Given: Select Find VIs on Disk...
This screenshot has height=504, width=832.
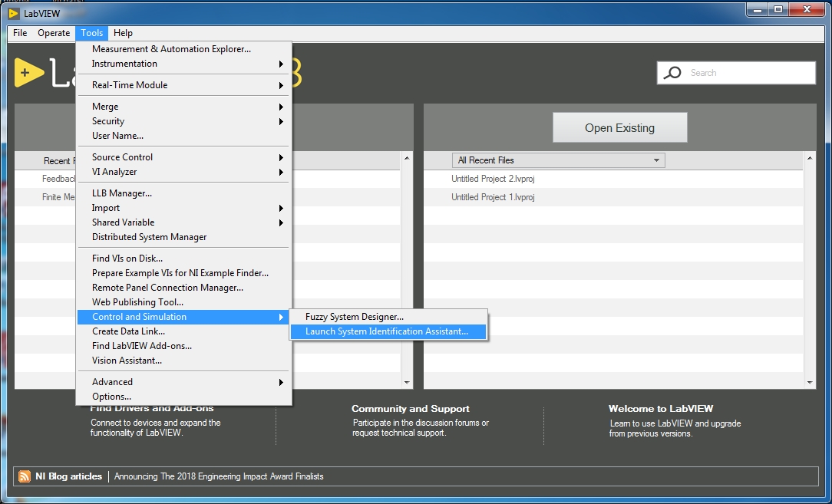Looking at the screenshot, I should 183,259.
